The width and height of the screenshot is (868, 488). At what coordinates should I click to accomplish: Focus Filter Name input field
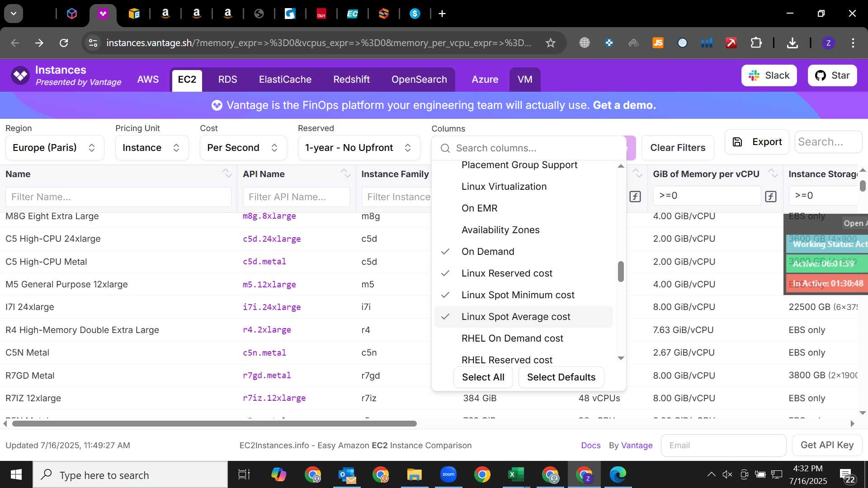(x=118, y=197)
